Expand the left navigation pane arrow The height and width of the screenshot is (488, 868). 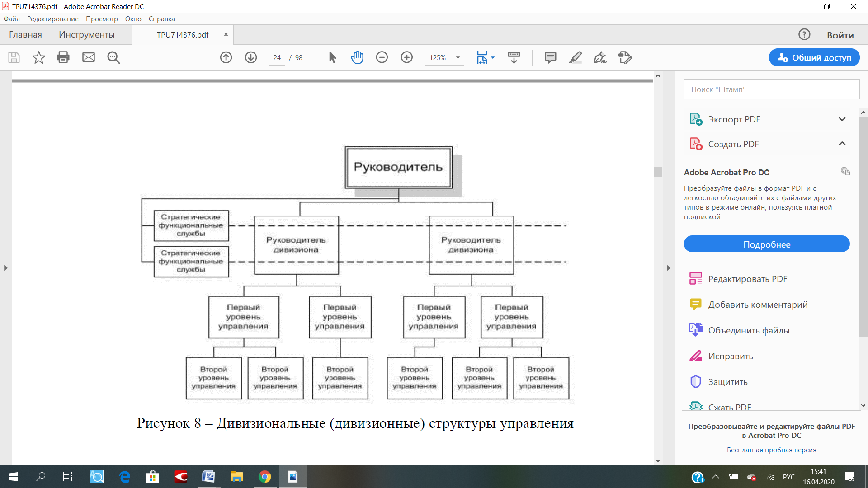pyautogui.click(x=5, y=268)
